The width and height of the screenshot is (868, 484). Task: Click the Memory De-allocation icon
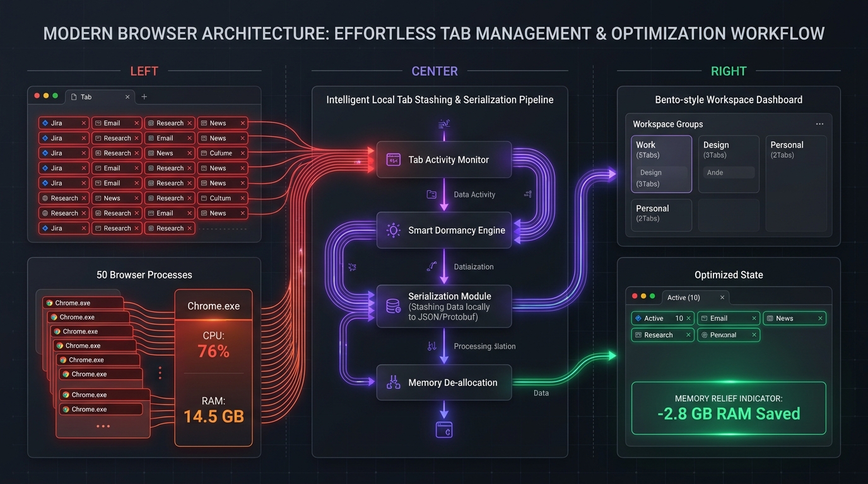pyautogui.click(x=393, y=383)
